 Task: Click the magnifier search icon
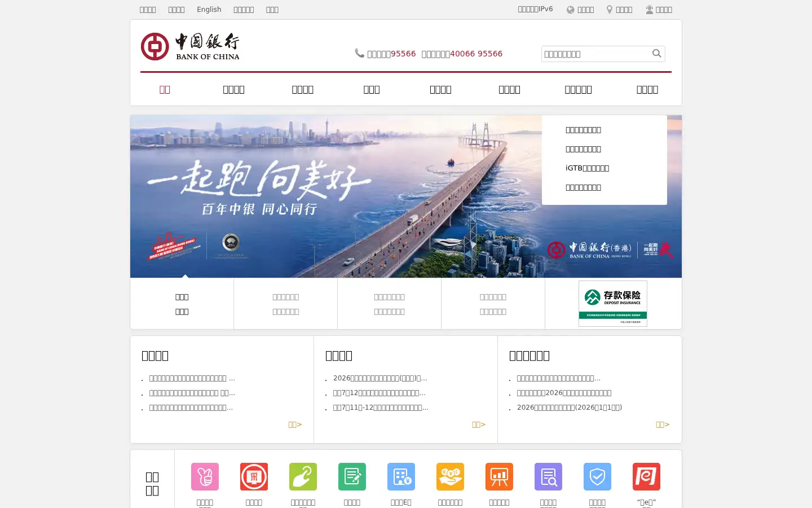[x=656, y=54]
